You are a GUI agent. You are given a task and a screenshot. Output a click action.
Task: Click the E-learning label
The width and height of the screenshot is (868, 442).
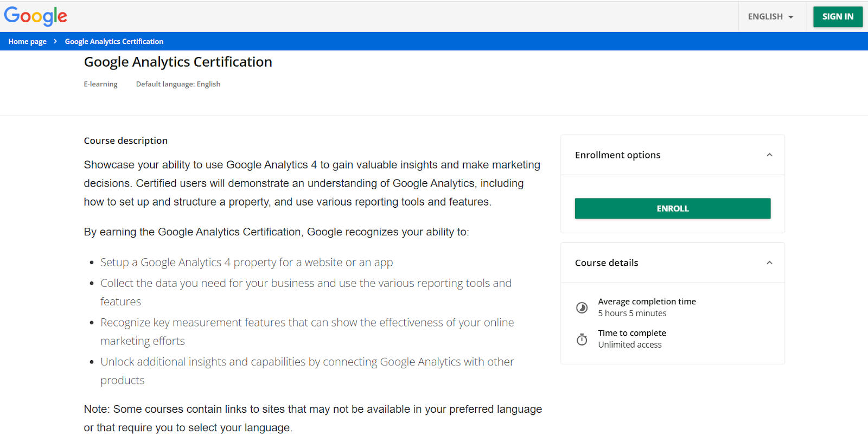point(100,84)
